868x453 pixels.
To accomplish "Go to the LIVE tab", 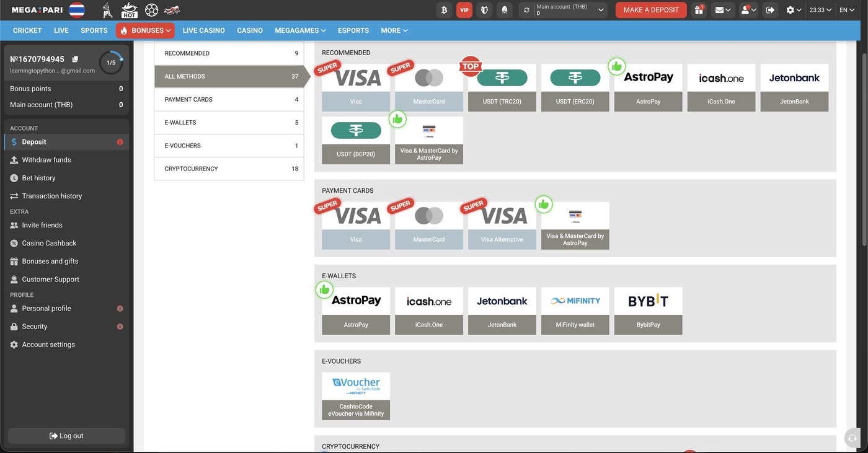I will coord(61,30).
